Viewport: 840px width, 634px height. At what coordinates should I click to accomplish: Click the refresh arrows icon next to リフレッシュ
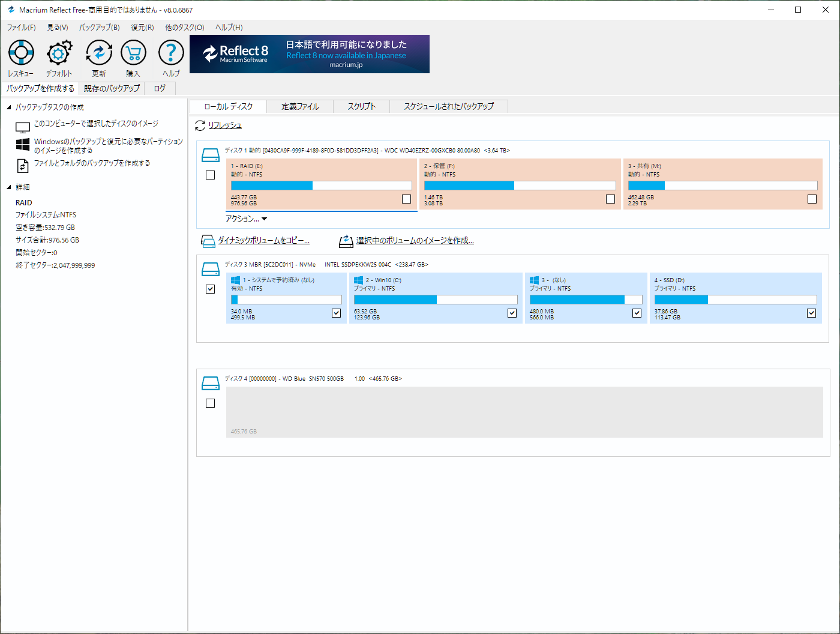click(200, 125)
